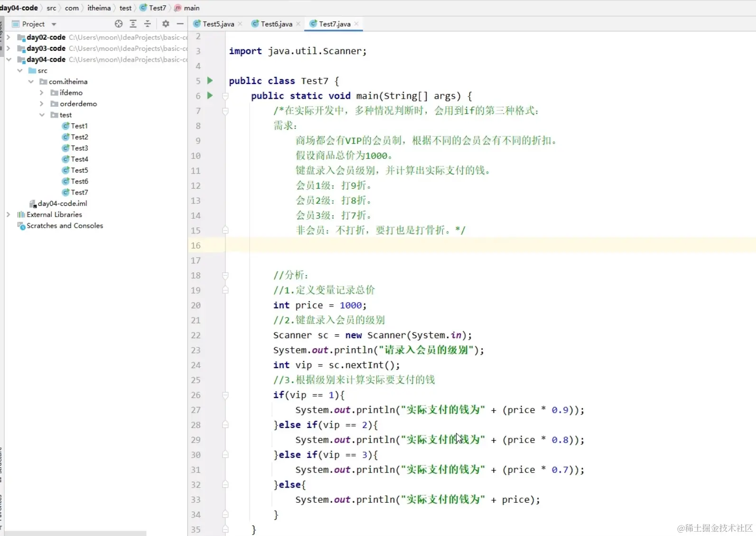Click test in the breadcrumb bar

pyautogui.click(x=125, y=8)
